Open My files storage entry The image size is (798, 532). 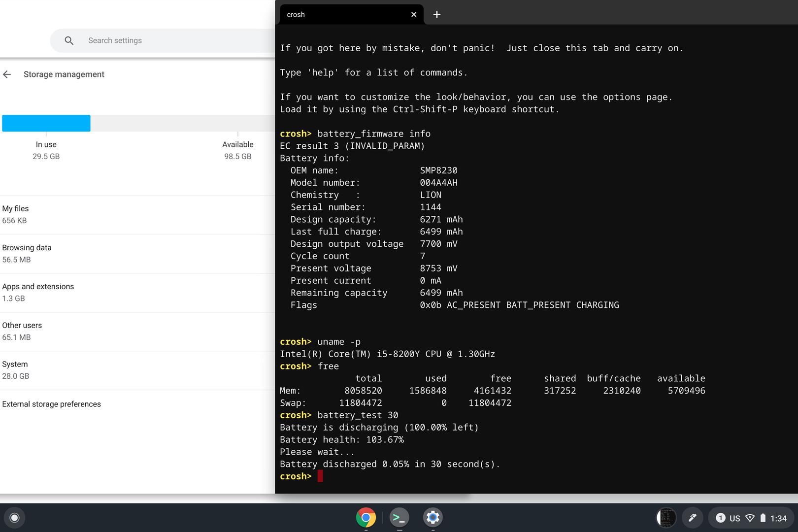[137, 215]
